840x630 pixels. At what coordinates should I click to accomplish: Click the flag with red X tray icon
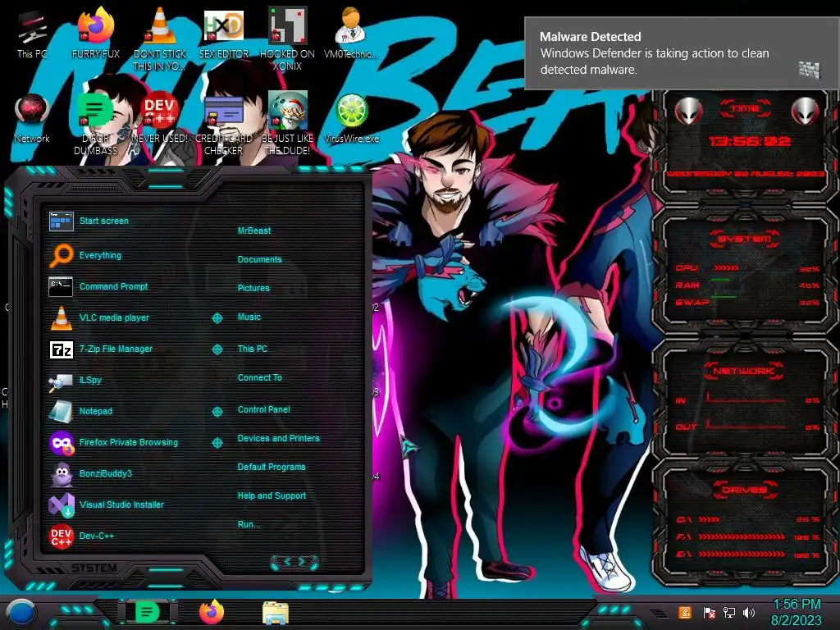pos(709,612)
